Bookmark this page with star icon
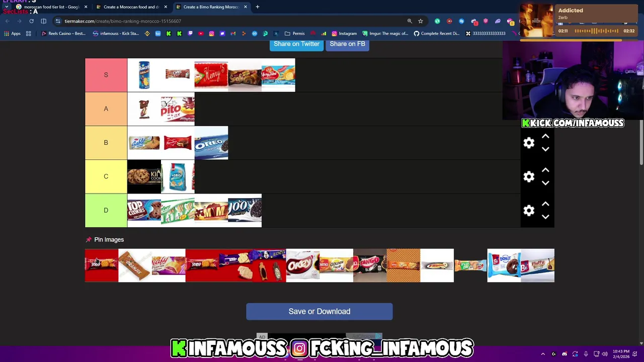644x362 pixels. (x=421, y=21)
